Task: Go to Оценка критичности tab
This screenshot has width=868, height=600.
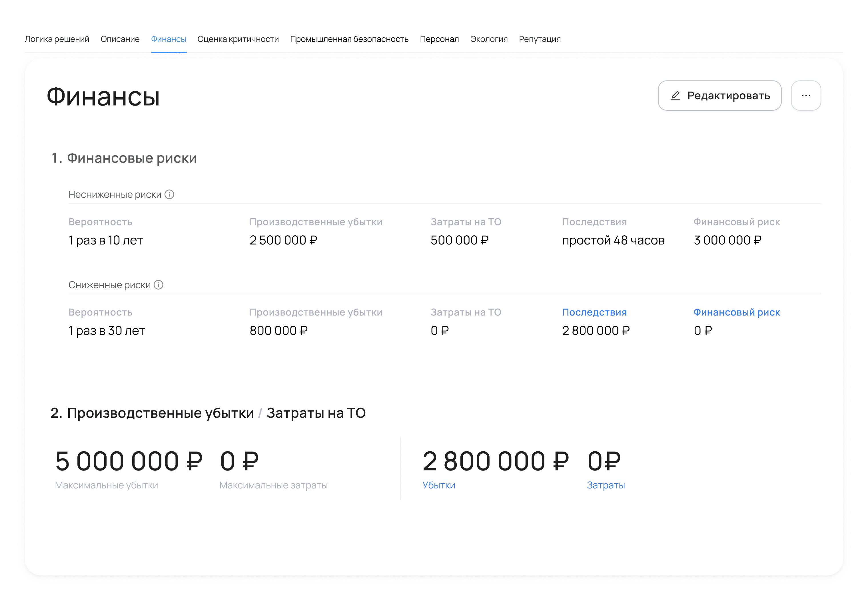Action: point(238,39)
